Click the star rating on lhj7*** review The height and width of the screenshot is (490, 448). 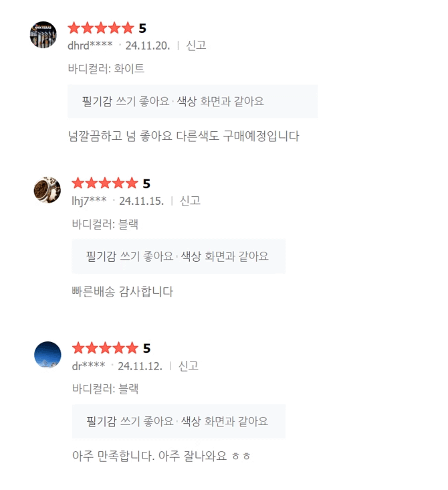click(x=105, y=183)
